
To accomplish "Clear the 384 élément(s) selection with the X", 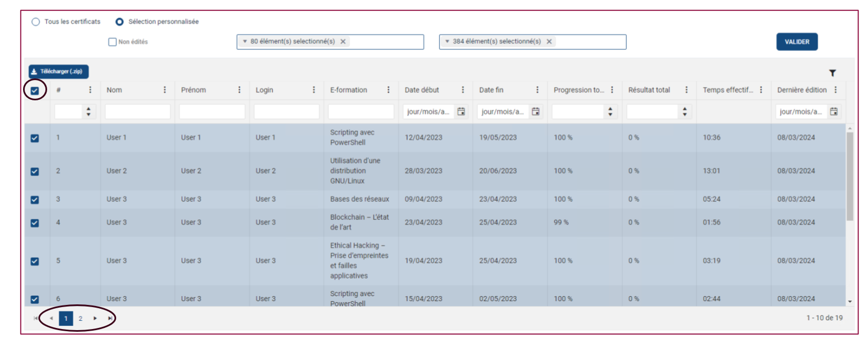I will coord(549,42).
